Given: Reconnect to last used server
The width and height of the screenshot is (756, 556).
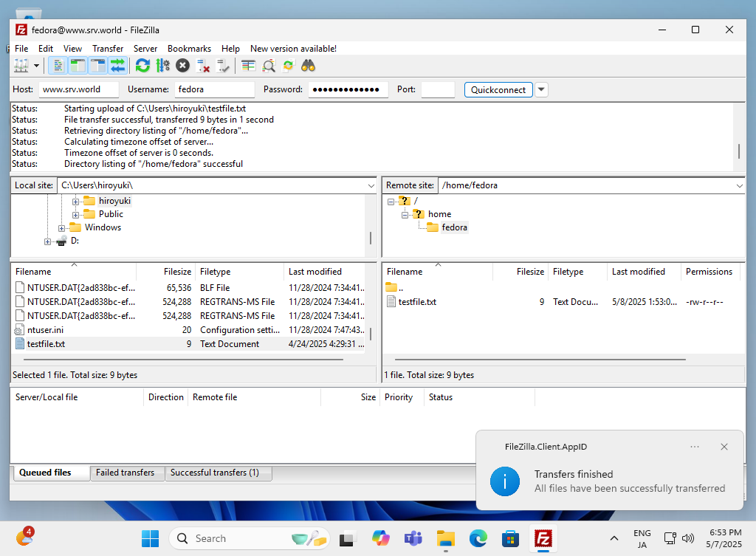Looking at the screenshot, I should (223, 66).
